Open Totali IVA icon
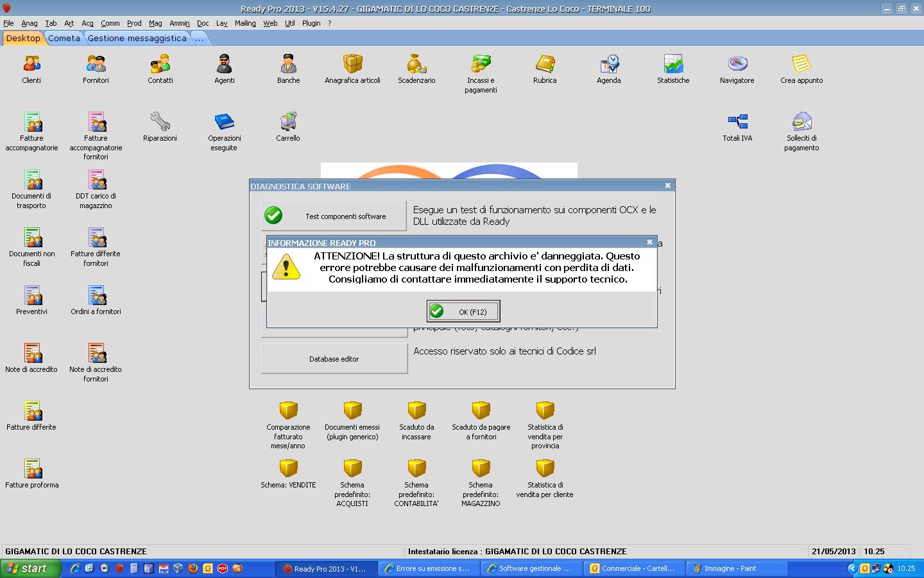The height and width of the screenshot is (578, 924). click(x=737, y=122)
